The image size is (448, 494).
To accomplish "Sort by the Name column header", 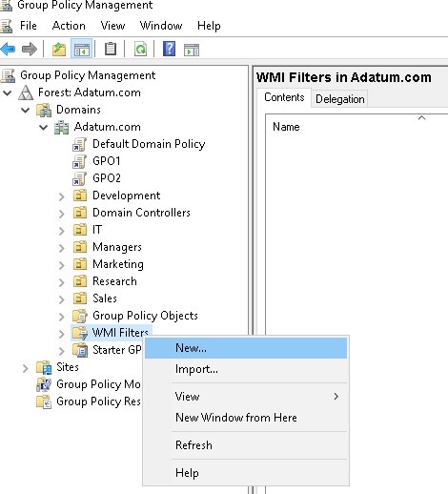I will (286, 127).
